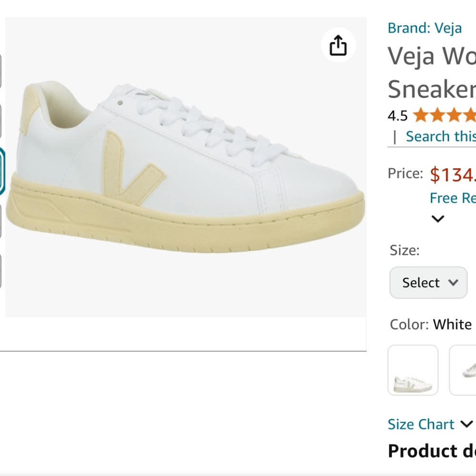This screenshot has width=476, height=476.
Task: Select the White color swatch
Action: tap(413, 370)
